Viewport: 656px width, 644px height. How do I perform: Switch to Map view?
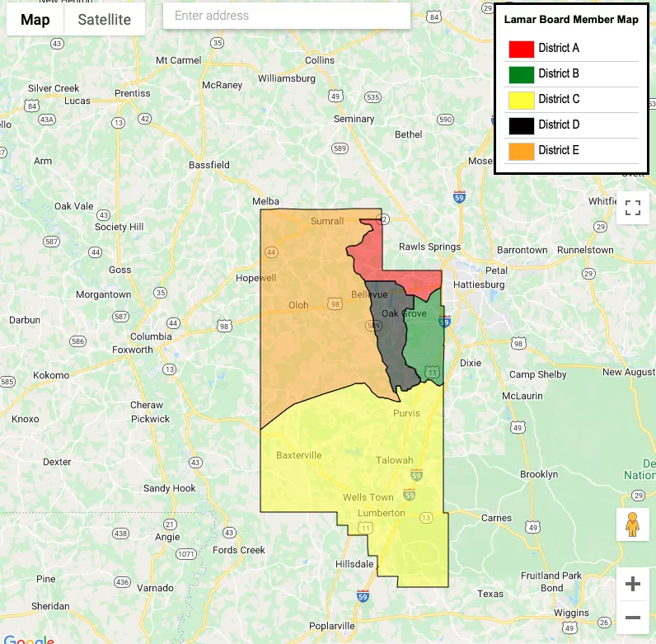click(35, 20)
